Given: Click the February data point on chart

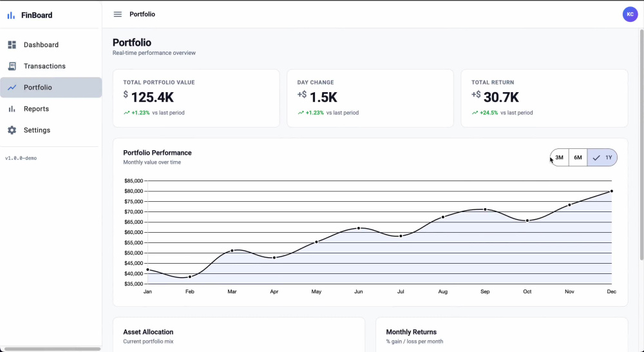Looking at the screenshot, I should (x=190, y=277).
